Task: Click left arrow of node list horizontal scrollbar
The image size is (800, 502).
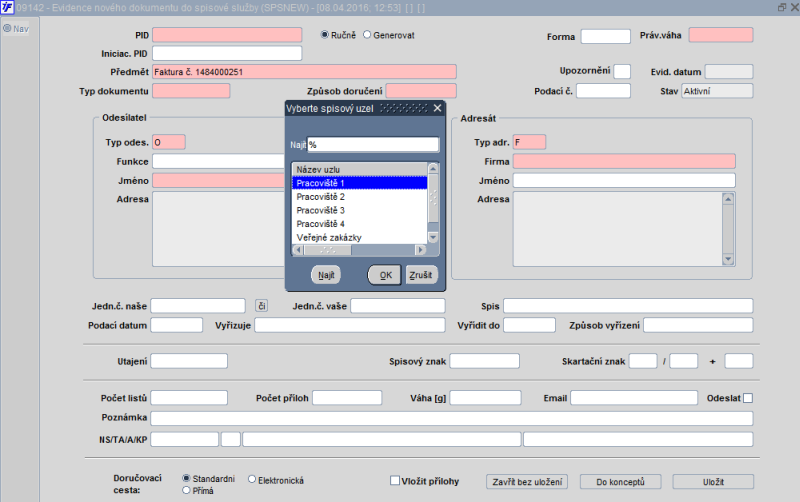Action: point(298,250)
